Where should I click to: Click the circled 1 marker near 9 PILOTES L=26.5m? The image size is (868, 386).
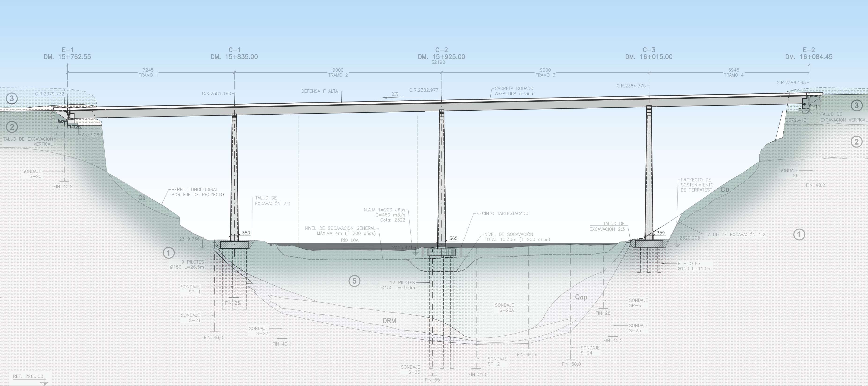point(168,253)
